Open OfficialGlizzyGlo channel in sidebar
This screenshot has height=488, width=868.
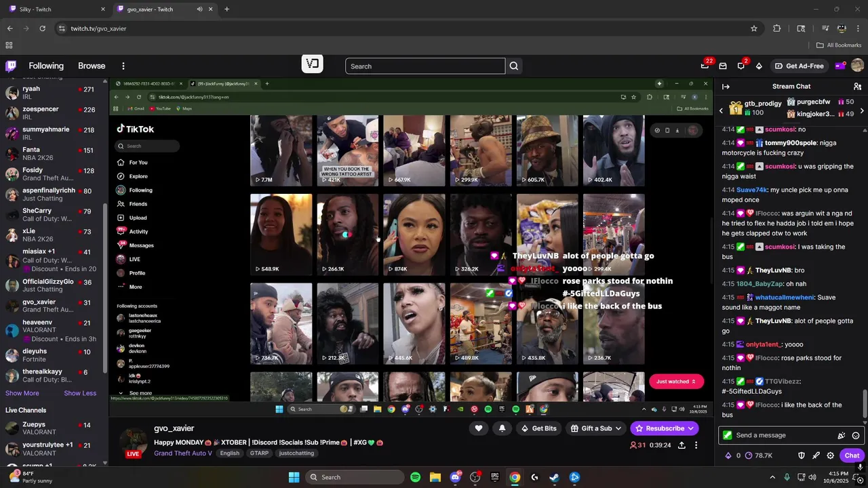(x=52, y=286)
